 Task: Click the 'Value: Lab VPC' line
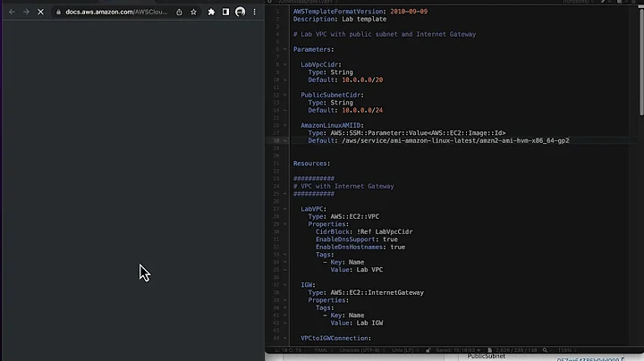(357, 270)
